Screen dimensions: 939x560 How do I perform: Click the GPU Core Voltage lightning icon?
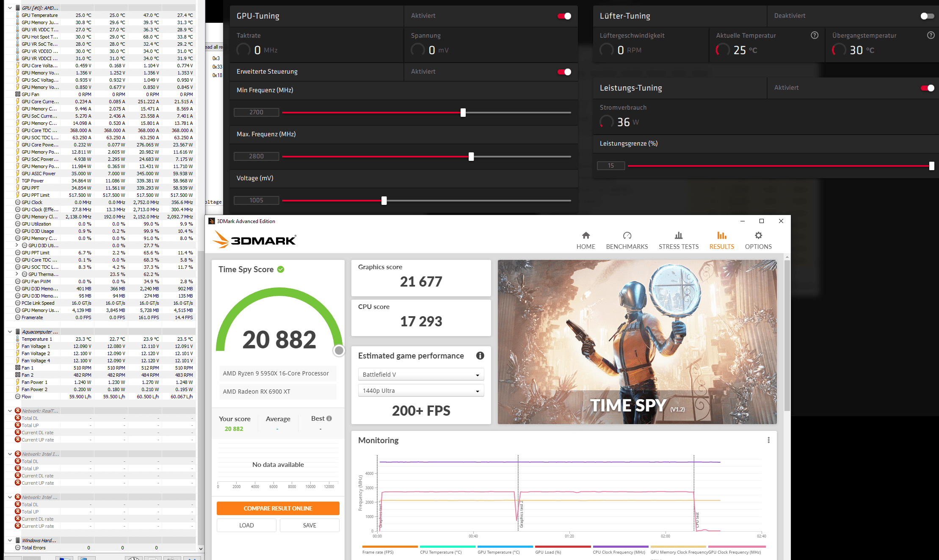coord(18,66)
